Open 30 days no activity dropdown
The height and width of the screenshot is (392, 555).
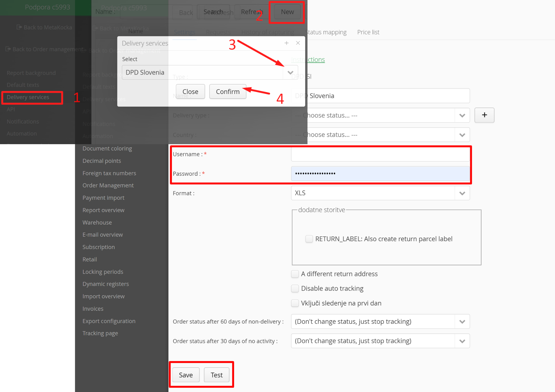[462, 341]
